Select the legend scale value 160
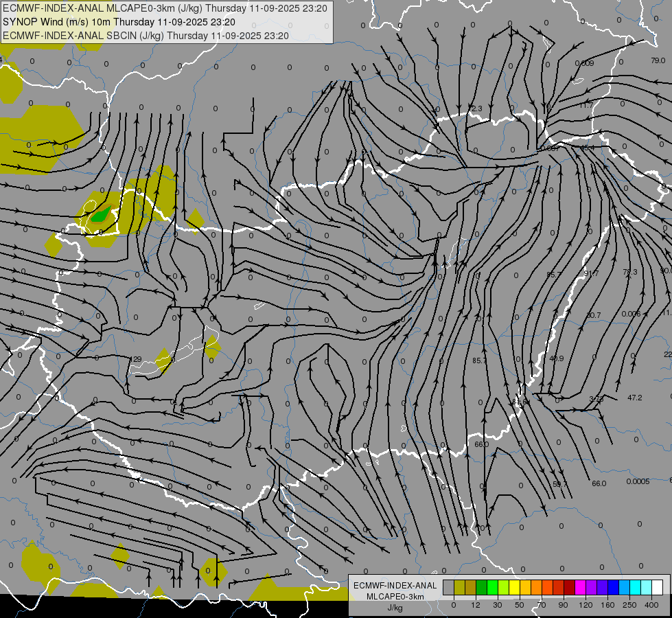Screen dimensions: 672x618 [x=607, y=605]
